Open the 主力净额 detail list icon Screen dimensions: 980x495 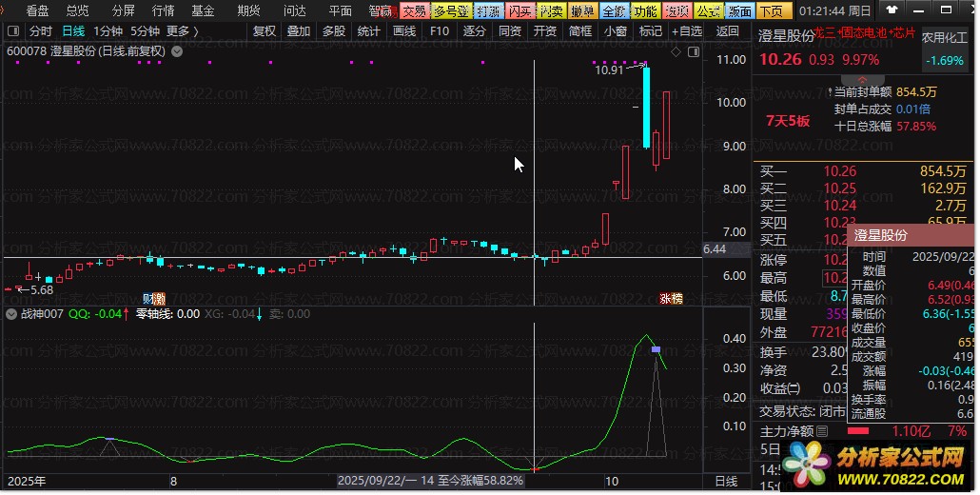click(822, 431)
